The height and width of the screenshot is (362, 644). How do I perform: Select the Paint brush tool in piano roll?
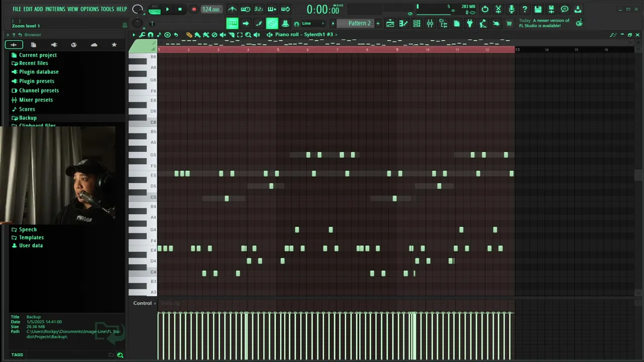[x=197, y=35]
